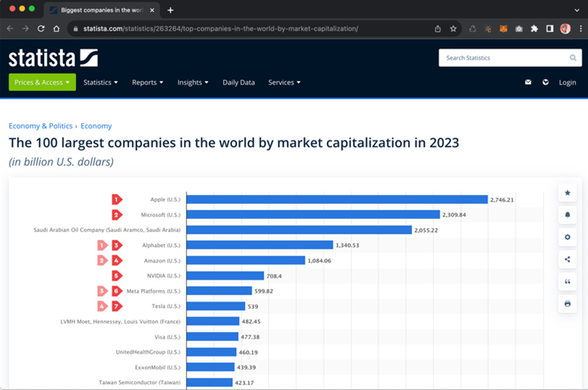Click the value 2,309.84 next to Microsoft

pos(454,215)
